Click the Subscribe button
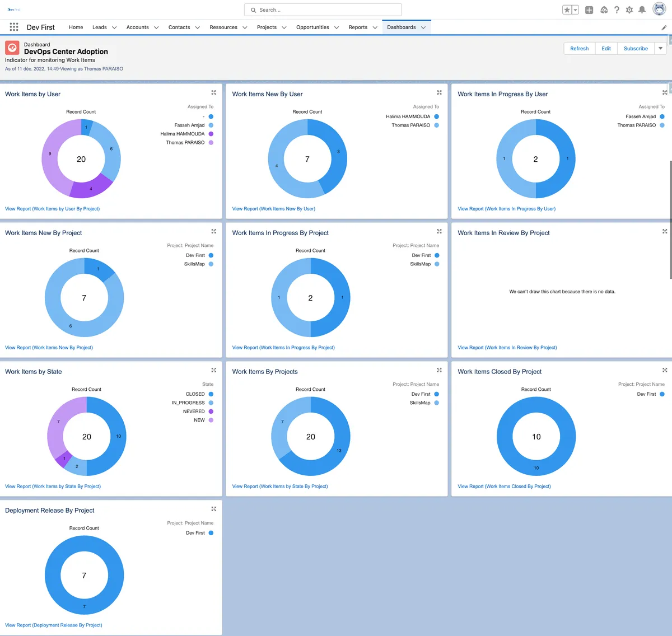 click(x=636, y=49)
